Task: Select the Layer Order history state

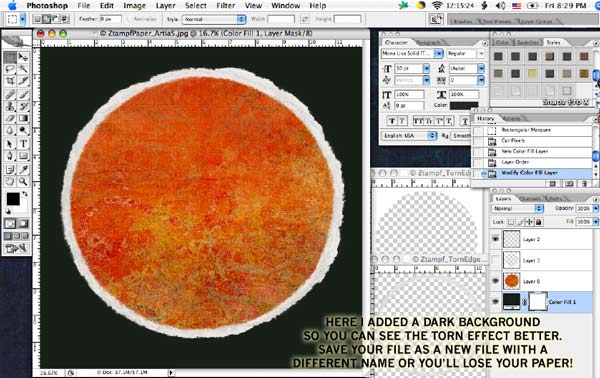Action: (x=533, y=162)
